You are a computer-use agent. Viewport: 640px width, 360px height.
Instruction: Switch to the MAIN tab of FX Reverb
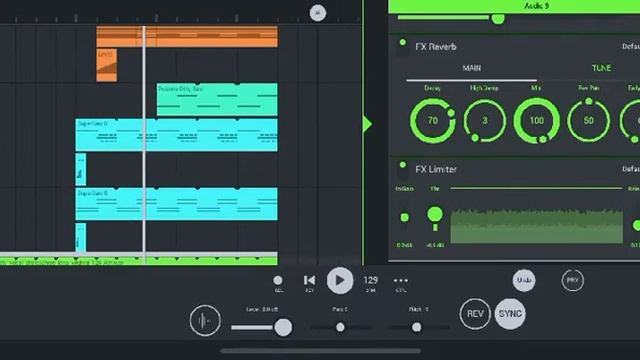tap(471, 68)
